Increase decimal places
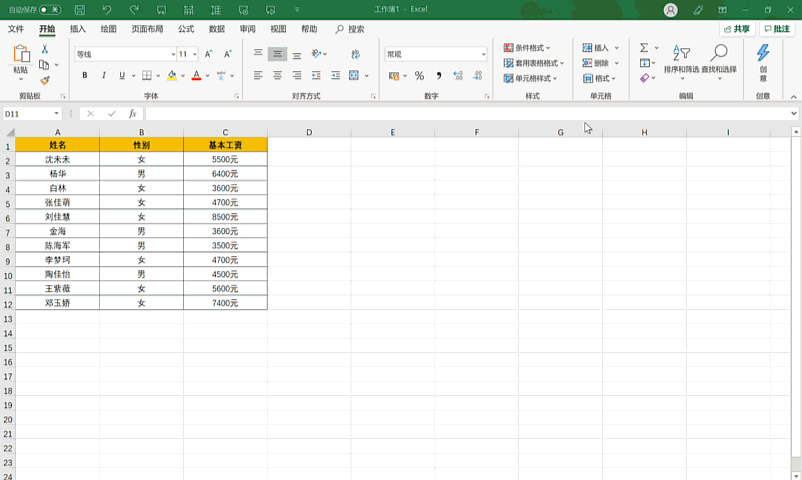Screen dimensions: 802x480 458,76
